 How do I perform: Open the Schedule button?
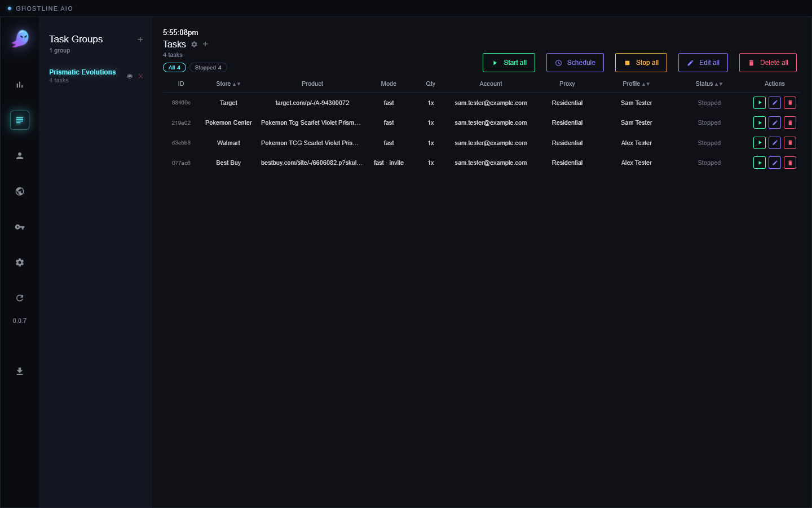[x=575, y=63]
